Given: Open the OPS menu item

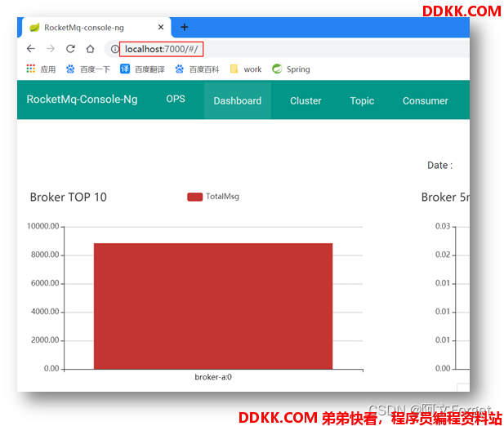Looking at the screenshot, I should point(176,99).
